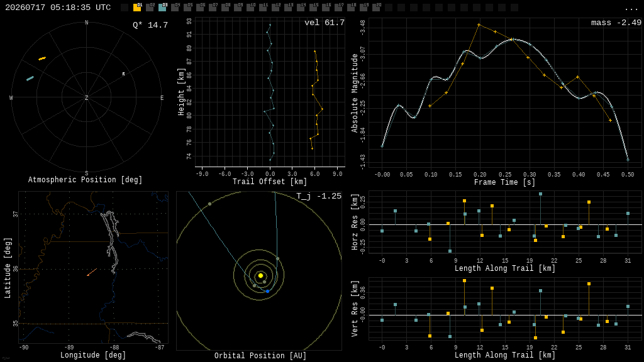Select station slot 04 in top bar

[x=175, y=8]
